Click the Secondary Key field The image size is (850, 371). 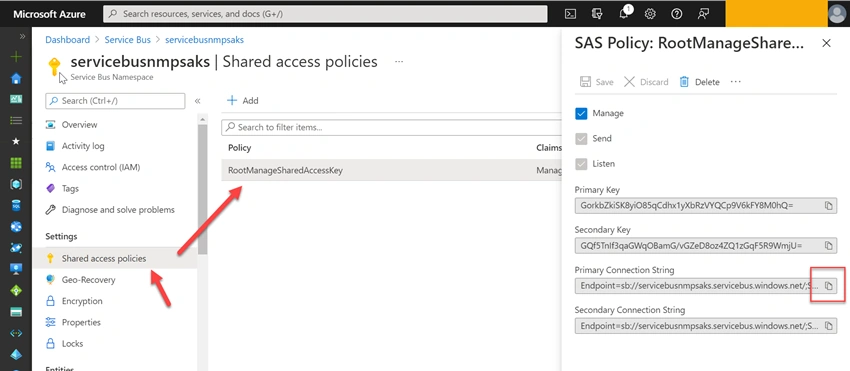click(706, 246)
